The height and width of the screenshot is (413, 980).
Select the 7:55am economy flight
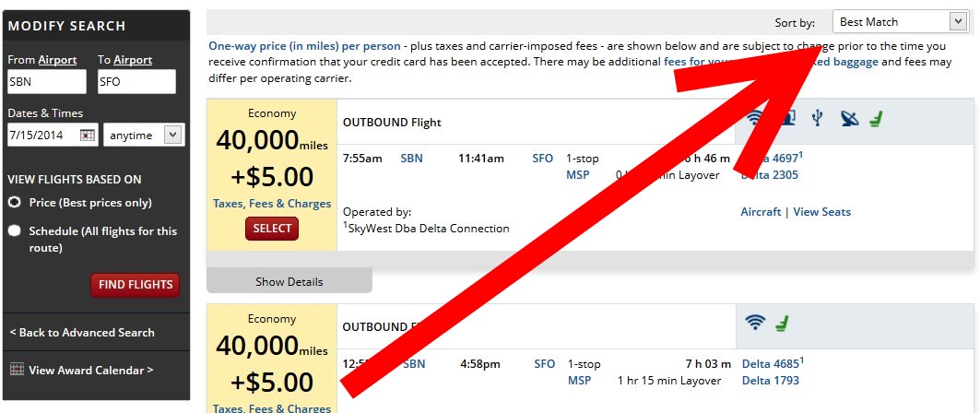tap(272, 229)
